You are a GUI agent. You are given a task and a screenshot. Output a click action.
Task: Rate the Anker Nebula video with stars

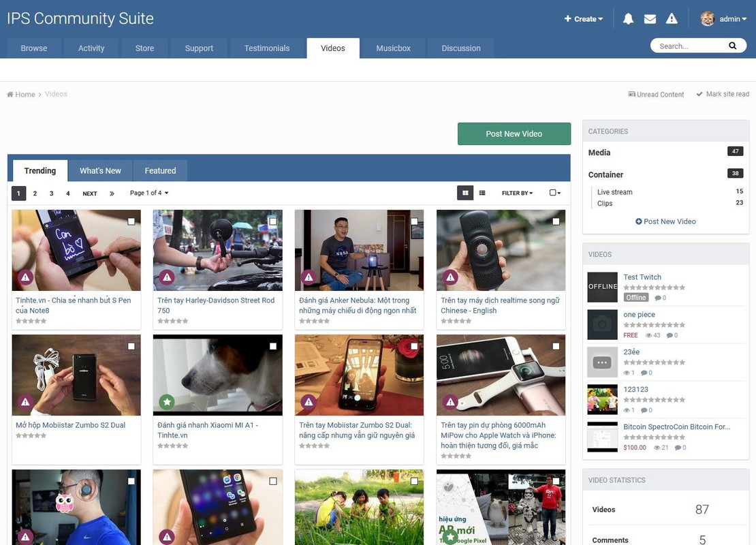tap(315, 321)
